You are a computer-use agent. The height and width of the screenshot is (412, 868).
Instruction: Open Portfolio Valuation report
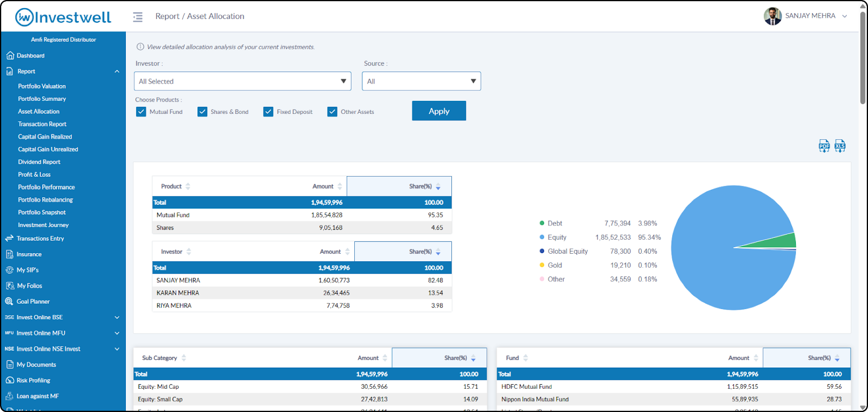[x=42, y=86]
